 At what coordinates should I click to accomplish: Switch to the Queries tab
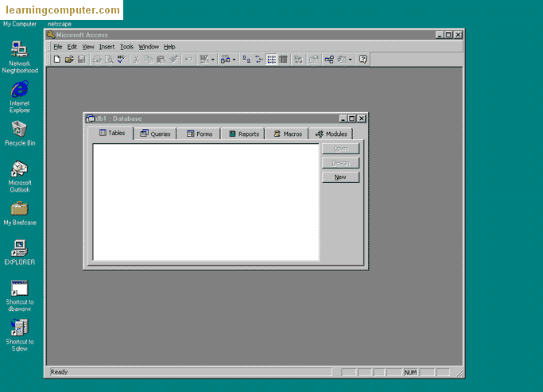click(x=155, y=134)
